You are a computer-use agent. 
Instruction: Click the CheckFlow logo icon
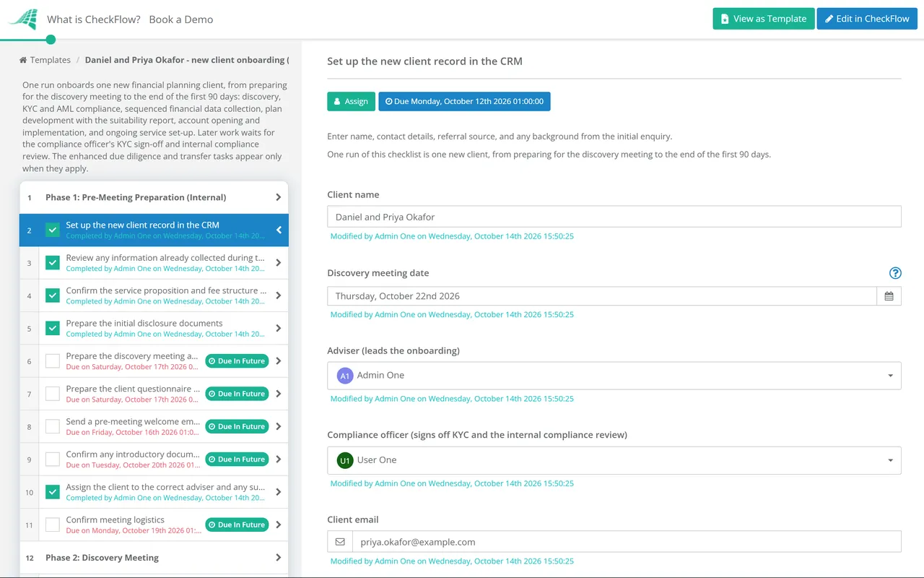click(23, 20)
